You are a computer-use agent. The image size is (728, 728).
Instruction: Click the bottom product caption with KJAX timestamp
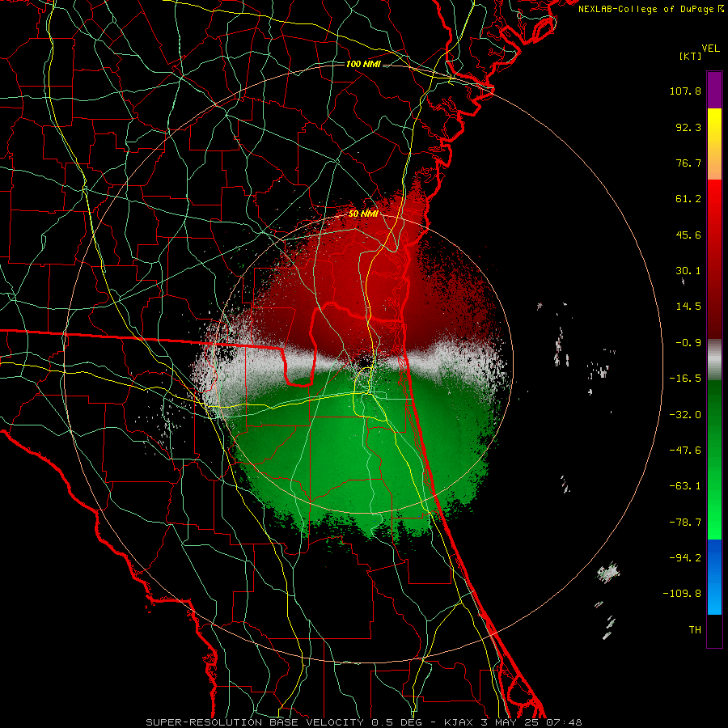[363, 722]
